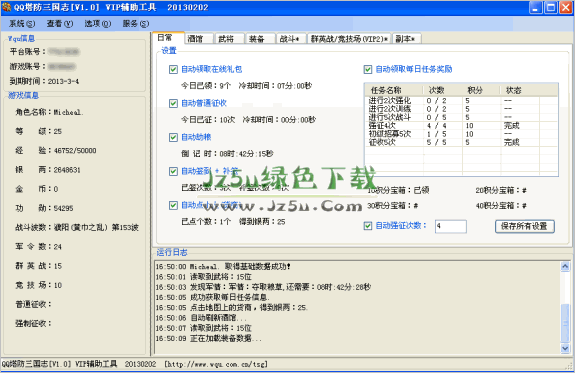Screen dimensions: 575x373
Task: Toggle 自动签到+补签 checkbox
Action: pyautogui.click(x=173, y=171)
